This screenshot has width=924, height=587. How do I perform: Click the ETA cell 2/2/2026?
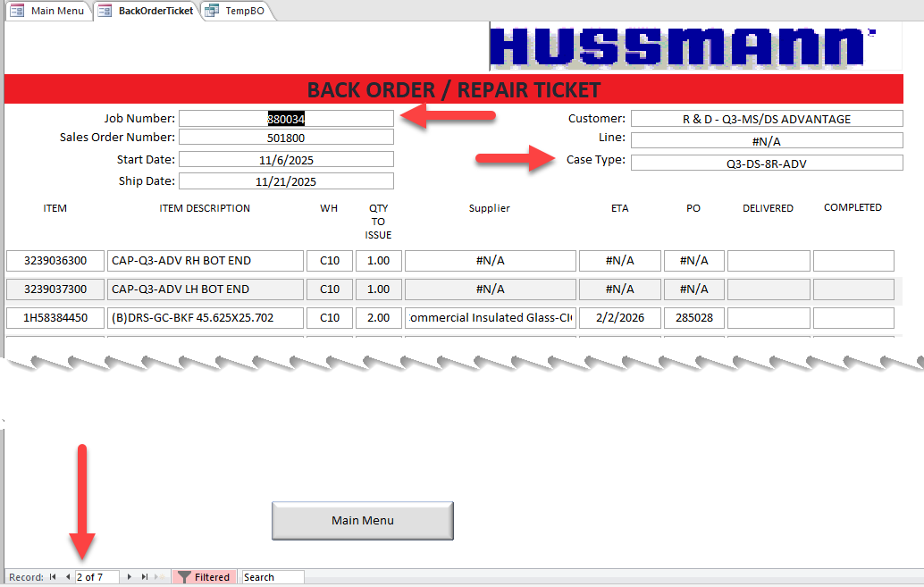click(620, 318)
